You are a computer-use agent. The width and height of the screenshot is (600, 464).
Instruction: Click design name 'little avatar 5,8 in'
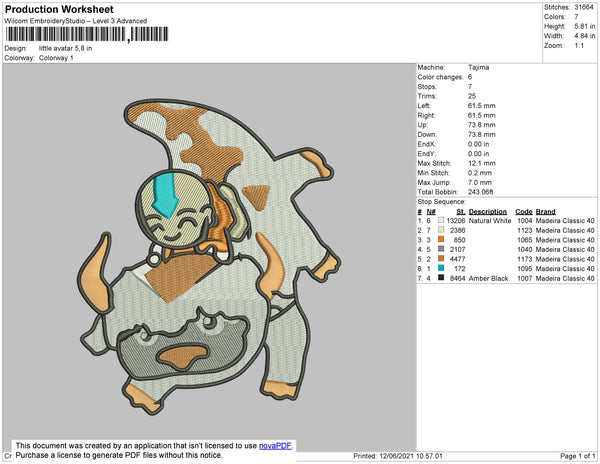pos(65,48)
